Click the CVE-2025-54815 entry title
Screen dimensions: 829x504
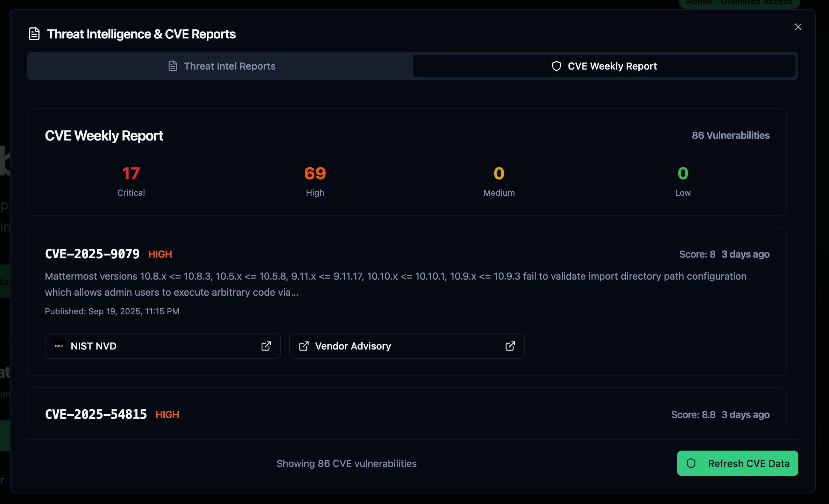click(x=96, y=415)
